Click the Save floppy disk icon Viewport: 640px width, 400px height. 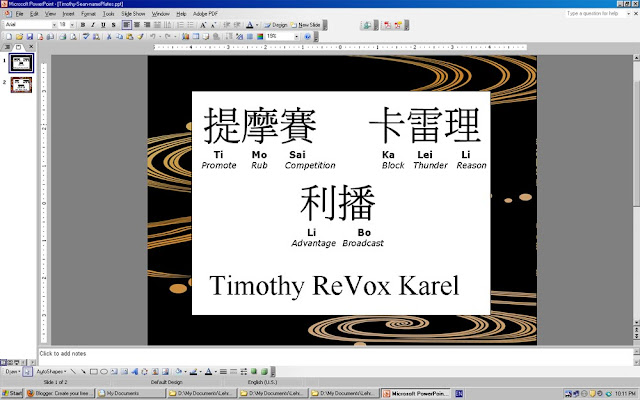(x=29, y=37)
